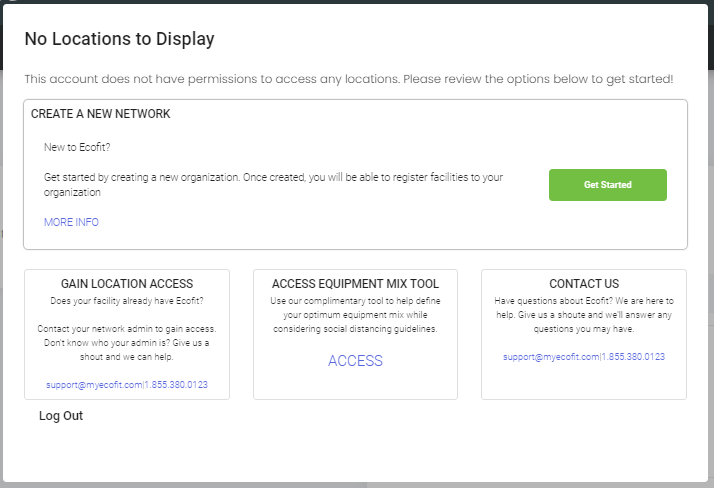Click support email in Contact Us card
Image resolution: width=714 pixels, height=488 pixels.
click(x=549, y=357)
